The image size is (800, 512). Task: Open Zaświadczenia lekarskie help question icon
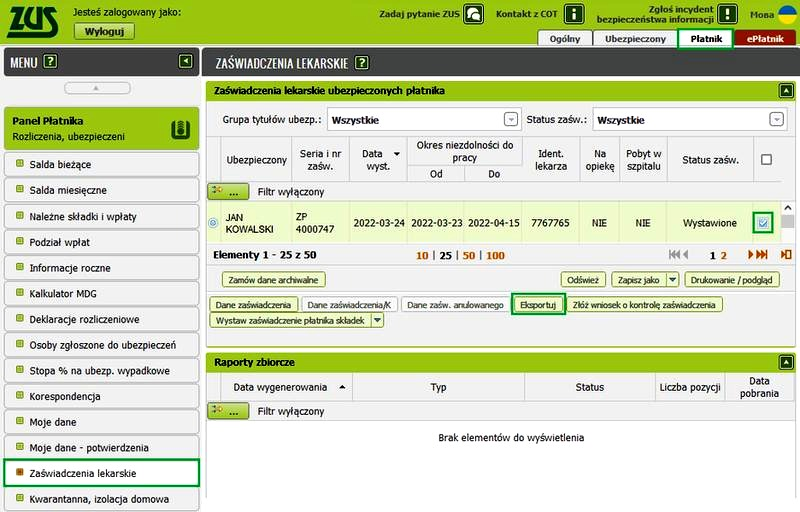click(361, 63)
